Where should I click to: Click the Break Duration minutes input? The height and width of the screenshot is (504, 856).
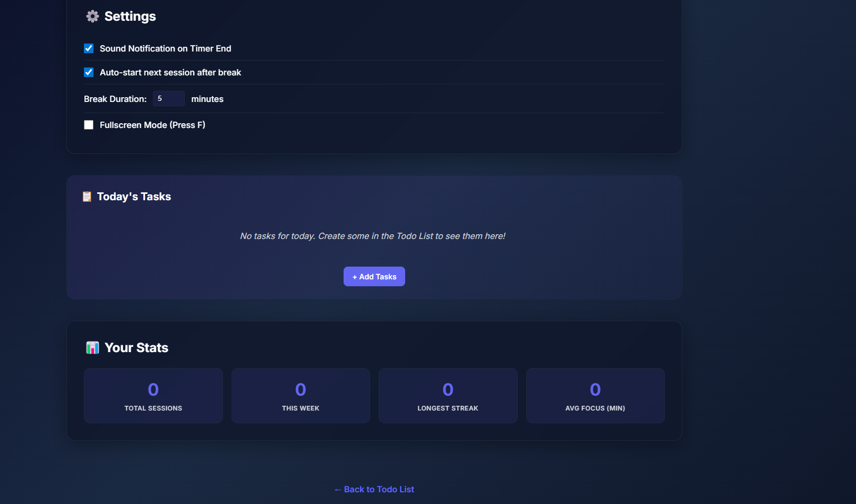(x=168, y=98)
